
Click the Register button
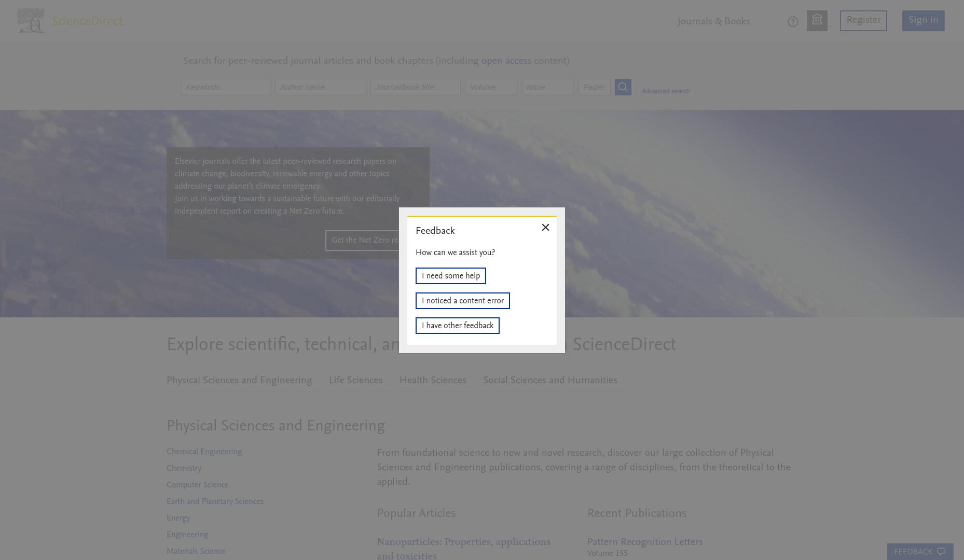point(863,21)
